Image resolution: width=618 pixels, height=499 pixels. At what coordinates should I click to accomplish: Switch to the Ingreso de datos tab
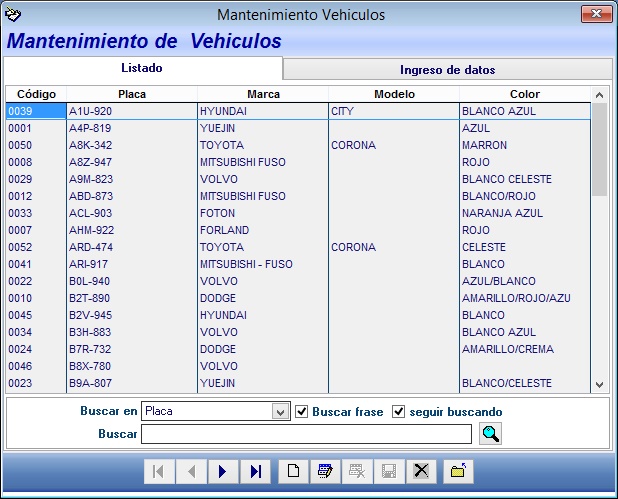pyautogui.click(x=447, y=70)
